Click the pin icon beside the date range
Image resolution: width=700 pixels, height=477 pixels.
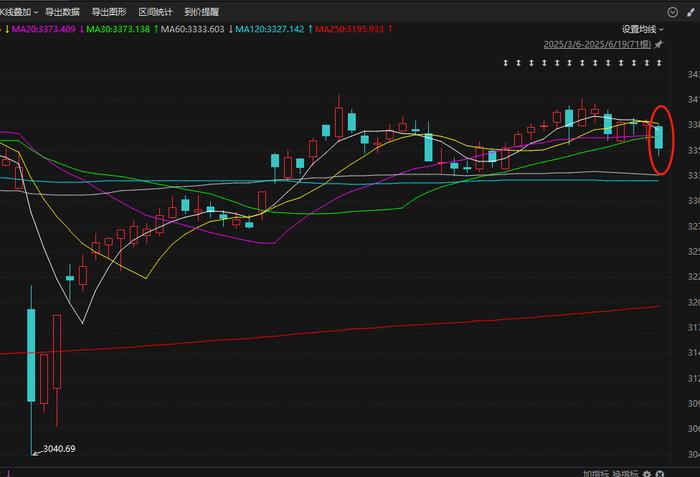click(659, 45)
